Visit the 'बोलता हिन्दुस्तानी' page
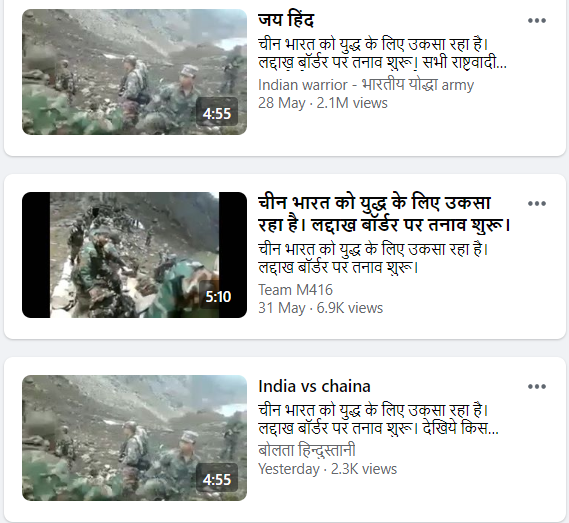This screenshot has width=569, height=523. [x=307, y=450]
